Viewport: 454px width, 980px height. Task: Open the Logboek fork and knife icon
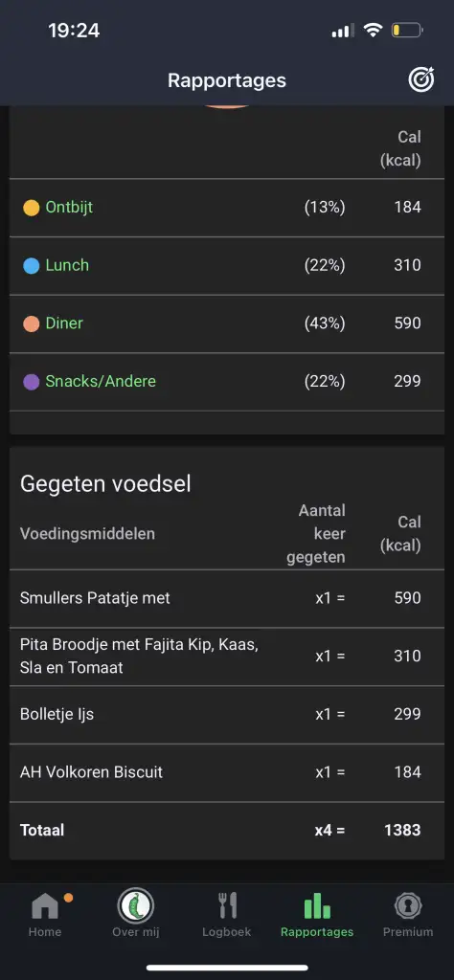tap(227, 905)
